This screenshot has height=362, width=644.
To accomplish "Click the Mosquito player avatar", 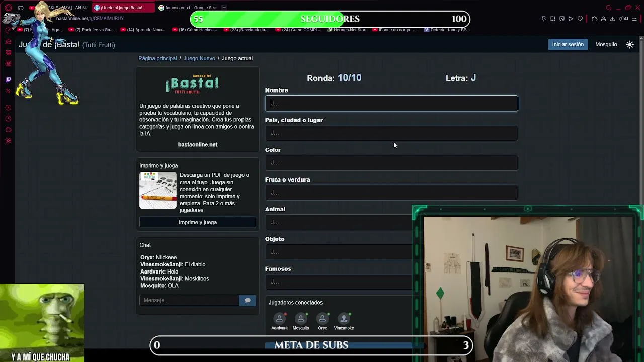I will (301, 318).
